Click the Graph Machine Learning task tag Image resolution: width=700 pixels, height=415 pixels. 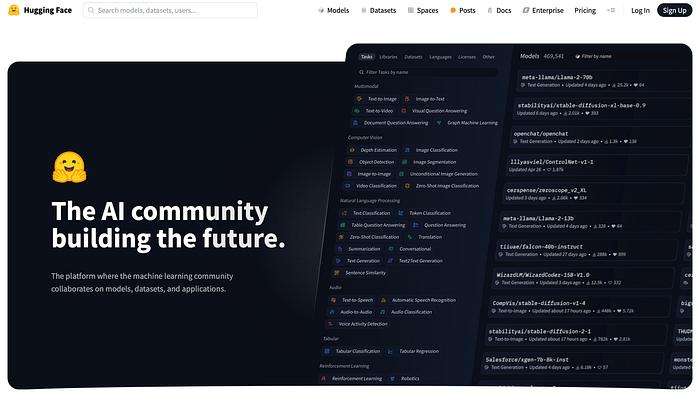[x=467, y=123]
